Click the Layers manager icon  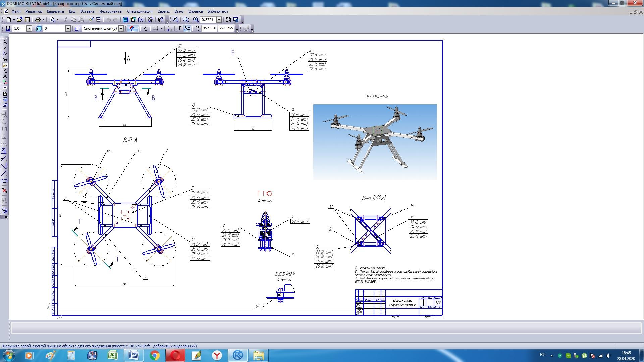(x=77, y=28)
